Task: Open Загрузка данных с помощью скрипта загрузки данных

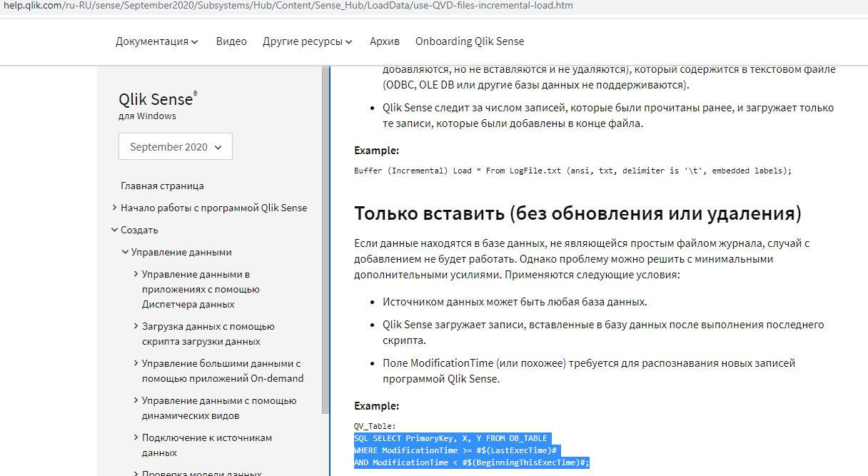Action: click(x=208, y=334)
